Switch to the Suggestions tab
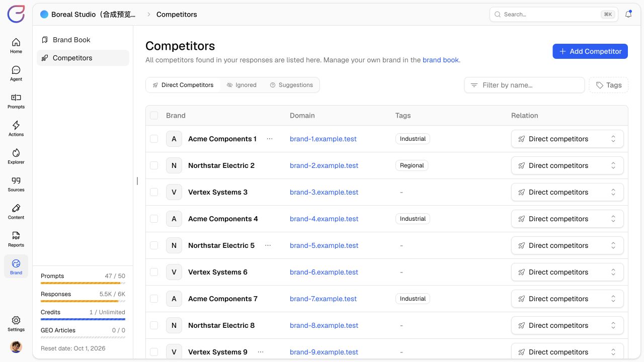This screenshot has height=362, width=644. click(291, 85)
